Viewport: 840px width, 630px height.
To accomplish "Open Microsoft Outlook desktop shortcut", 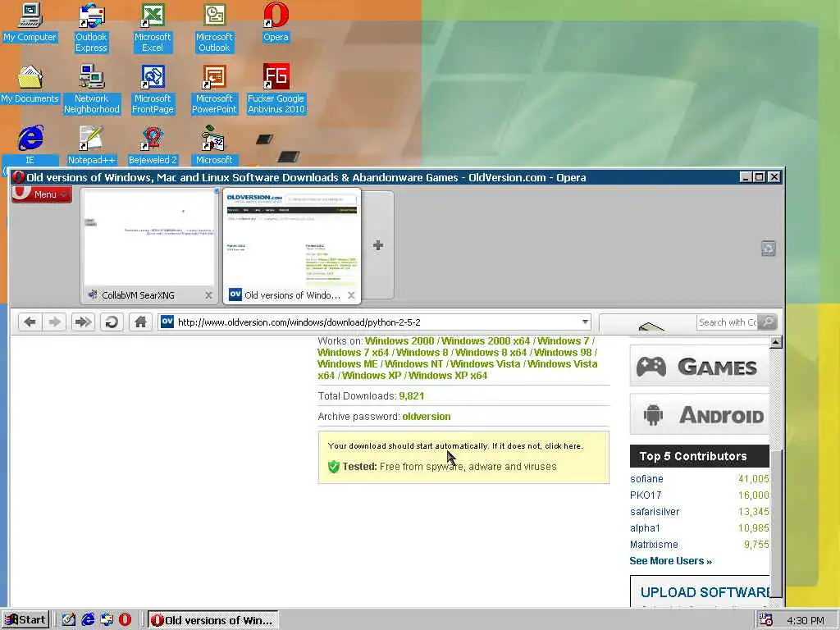I will [214, 27].
